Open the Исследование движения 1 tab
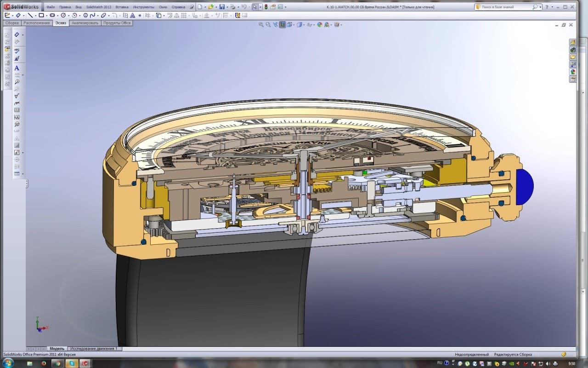This screenshot has width=588, height=368. (94, 349)
